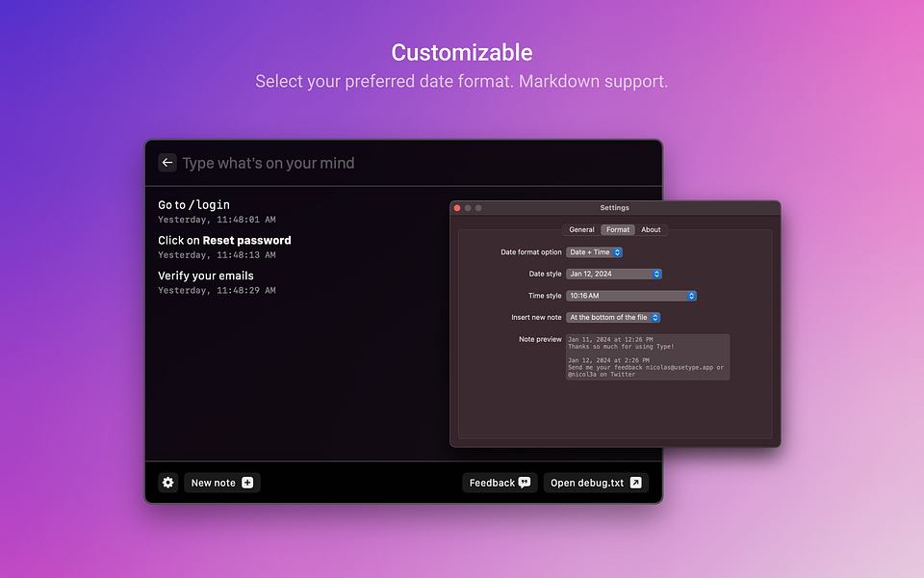The image size is (924, 578).
Task: Click the stepper arrows on Date style dropdown
Action: point(655,274)
